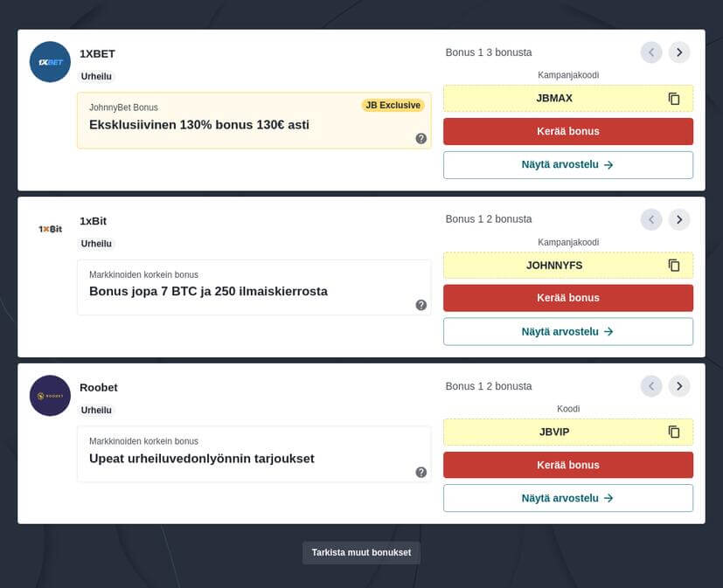Open help icon for 1xBit bonus
The height and width of the screenshot is (588, 723).
421,305
